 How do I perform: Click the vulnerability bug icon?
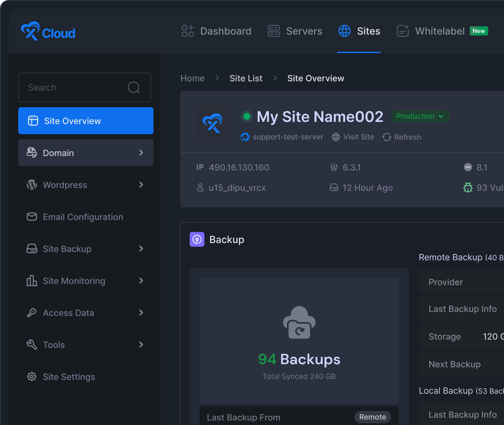[468, 188]
